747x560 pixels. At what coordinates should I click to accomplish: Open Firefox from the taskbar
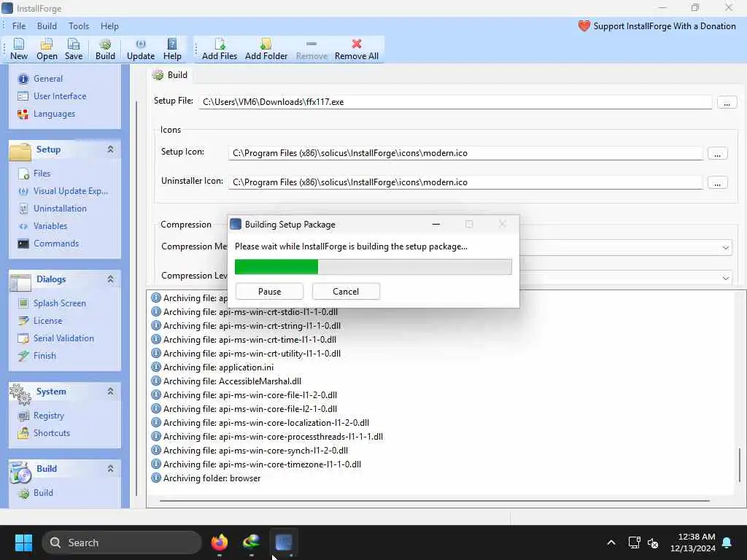point(219,542)
